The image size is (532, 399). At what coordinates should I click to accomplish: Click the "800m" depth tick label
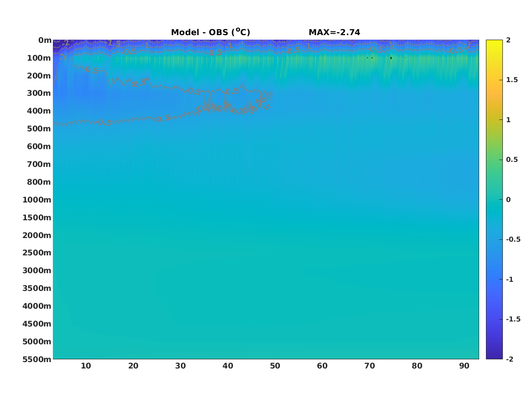point(39,182)
